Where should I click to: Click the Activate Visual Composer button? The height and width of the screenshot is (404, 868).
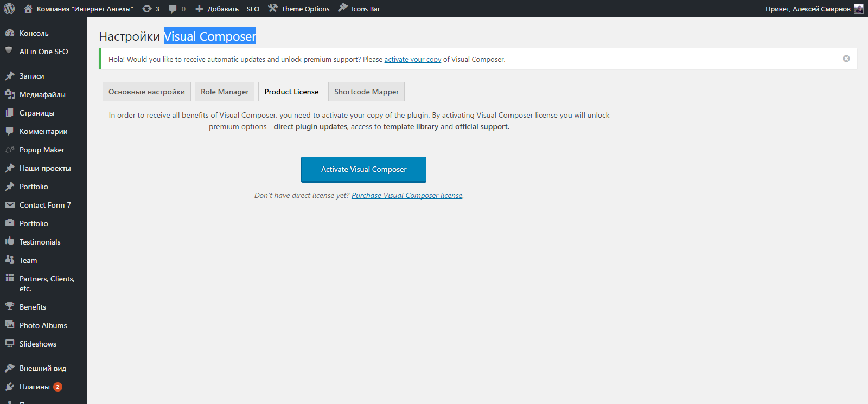point(363,170)
